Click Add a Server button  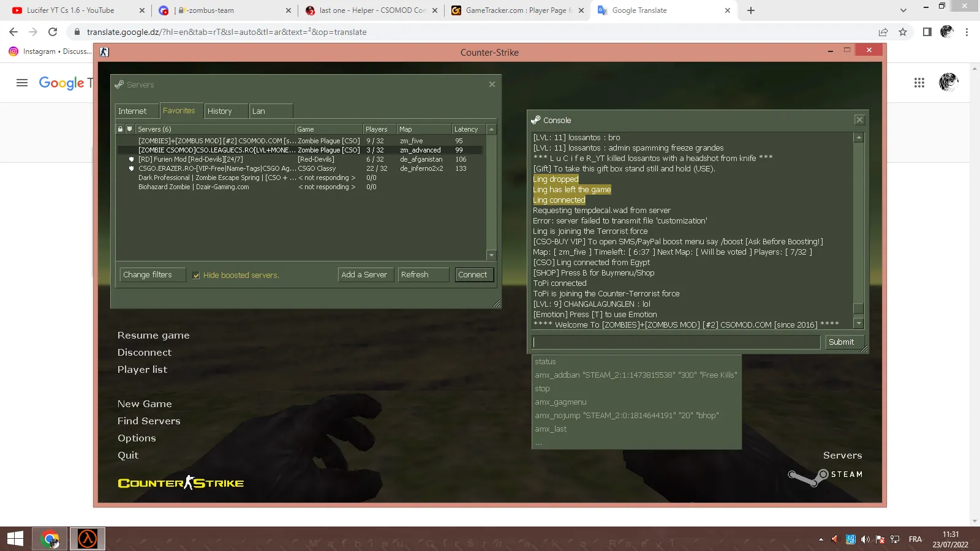tap(366, 275)
